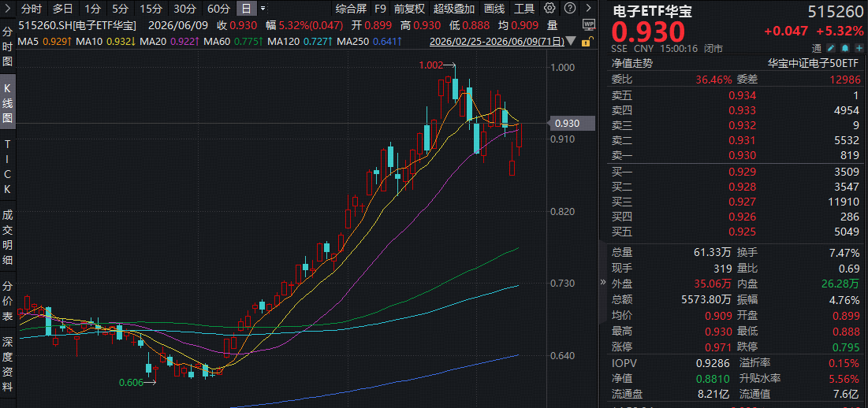Screen dimensions: 868x408
Task: Open the period dropdown arrow after 日
Action: [x=263, y=9]
